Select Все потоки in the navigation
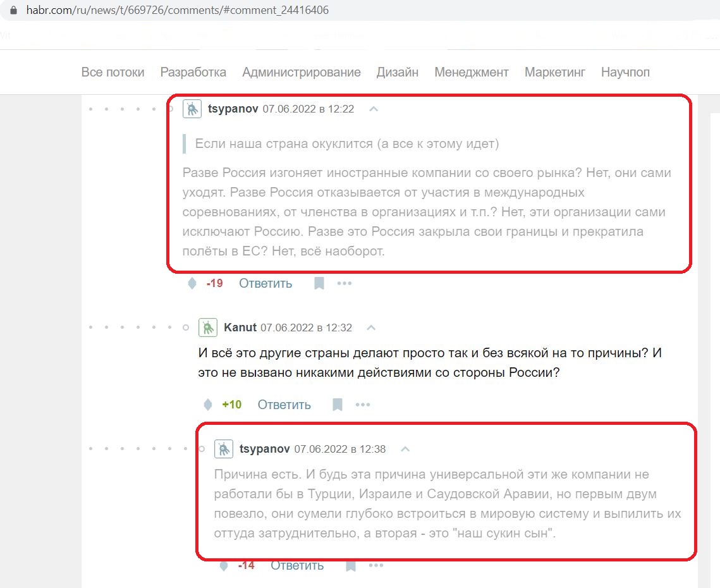Image resolution: width=720 pixels, height=588 pixels. [x=113, y=72]
